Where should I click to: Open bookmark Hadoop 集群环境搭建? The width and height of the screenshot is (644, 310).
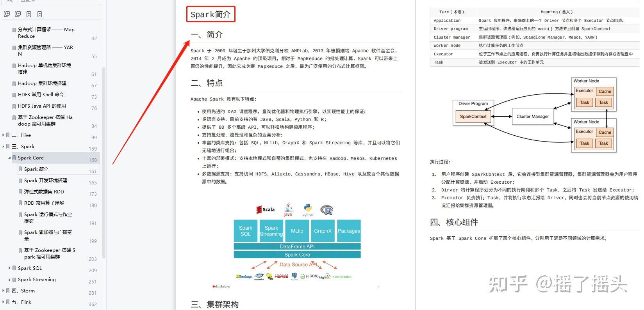click(x=42, y=83)
